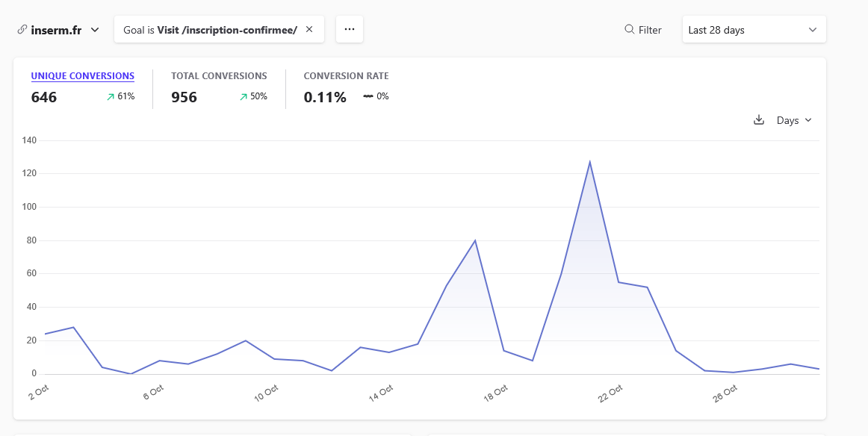Click the flat trend icon beside 0%
Image resolution: width=868 pixels, height=436 pixels.
coord(368,96)
